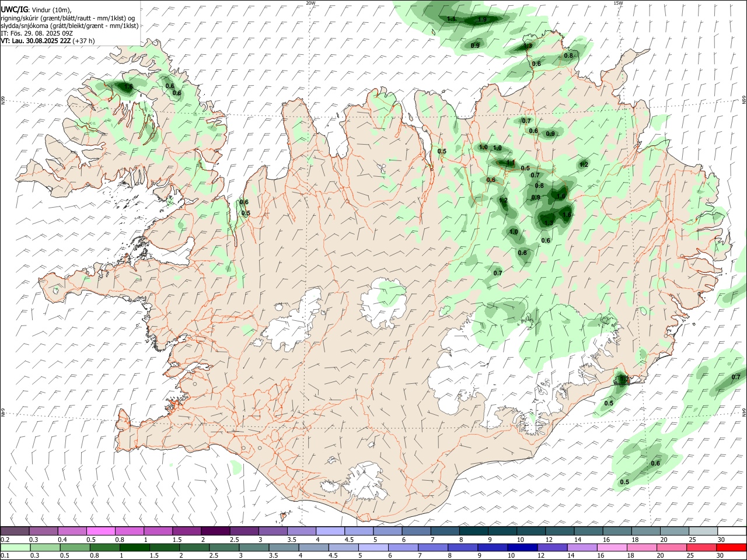Click the '0.1' label on the lower scale
Viewport: 747px width, 560px height.
tap(5, 556)
